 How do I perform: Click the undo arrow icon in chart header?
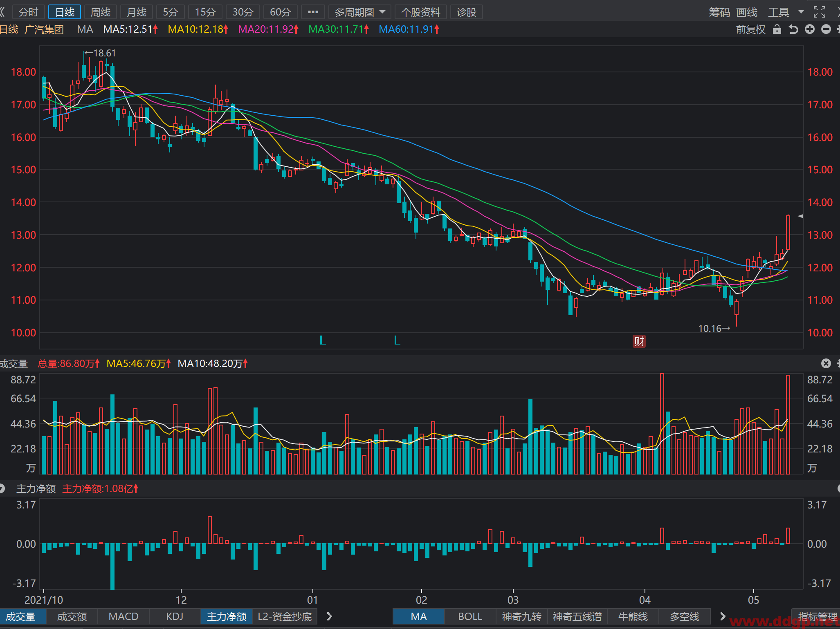pyautogui.click(x=793, y=29)
